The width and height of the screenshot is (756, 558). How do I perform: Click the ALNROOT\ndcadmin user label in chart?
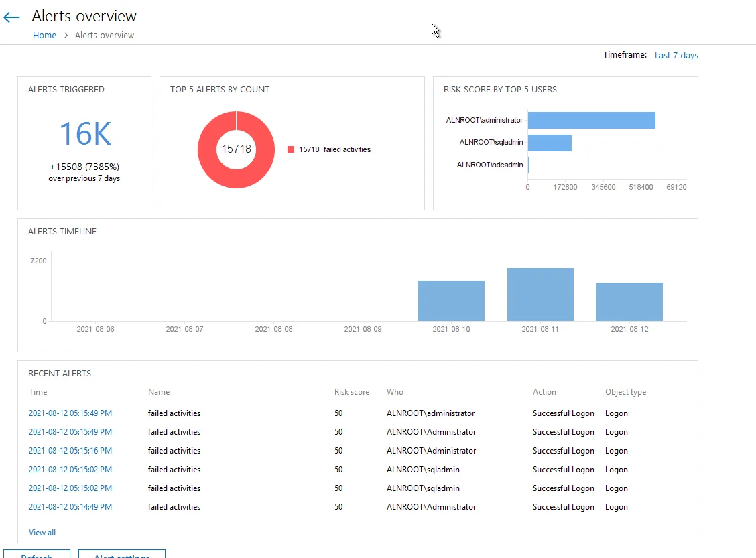coord(490,165)
